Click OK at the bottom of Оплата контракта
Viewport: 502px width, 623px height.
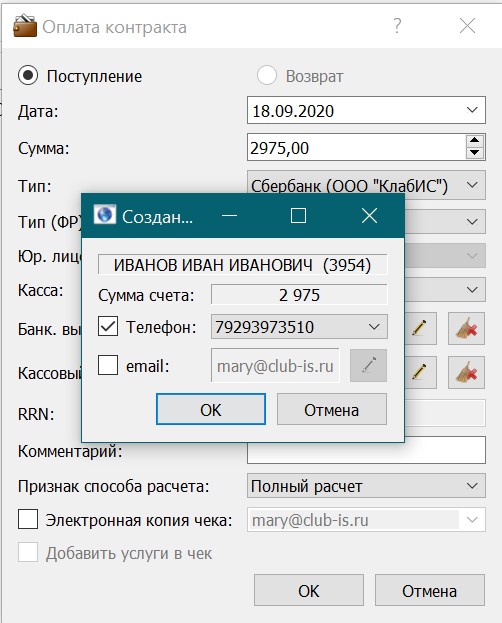[309, 590]
